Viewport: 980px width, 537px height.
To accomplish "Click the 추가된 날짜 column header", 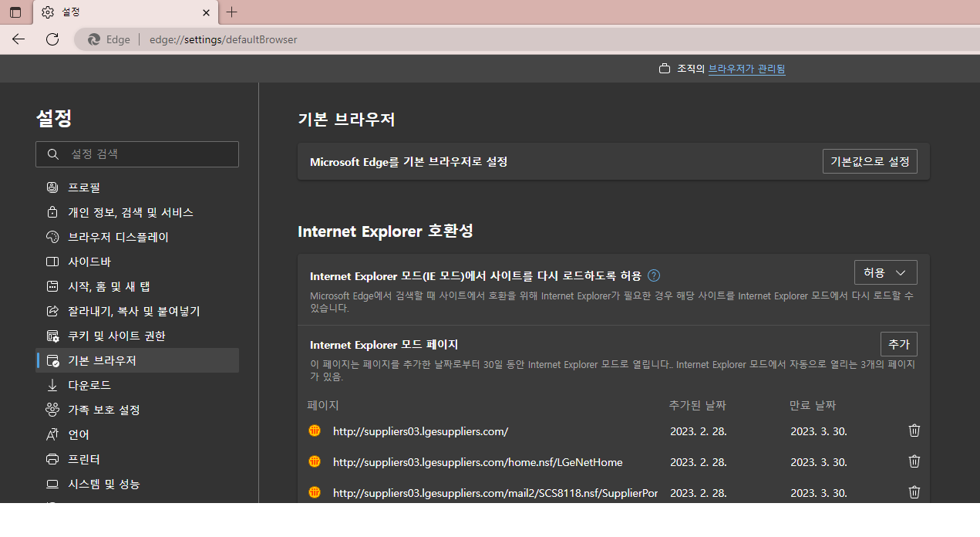I will click(x=698, y=405).
